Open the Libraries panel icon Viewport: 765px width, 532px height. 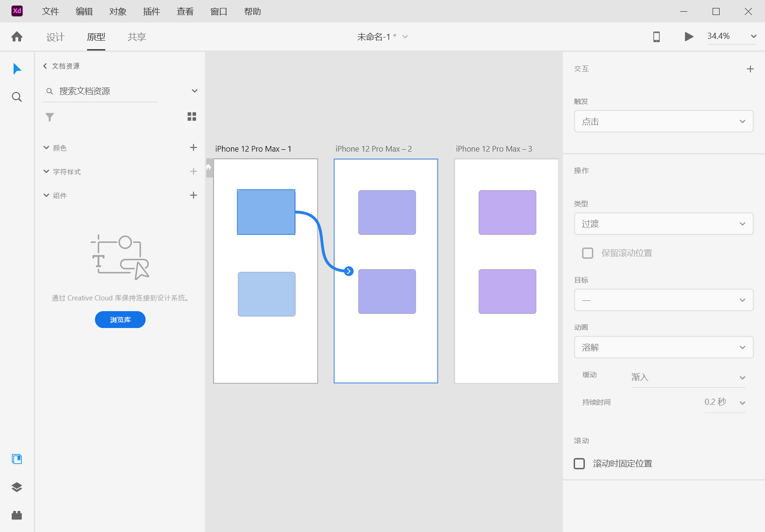coord(17,459)
